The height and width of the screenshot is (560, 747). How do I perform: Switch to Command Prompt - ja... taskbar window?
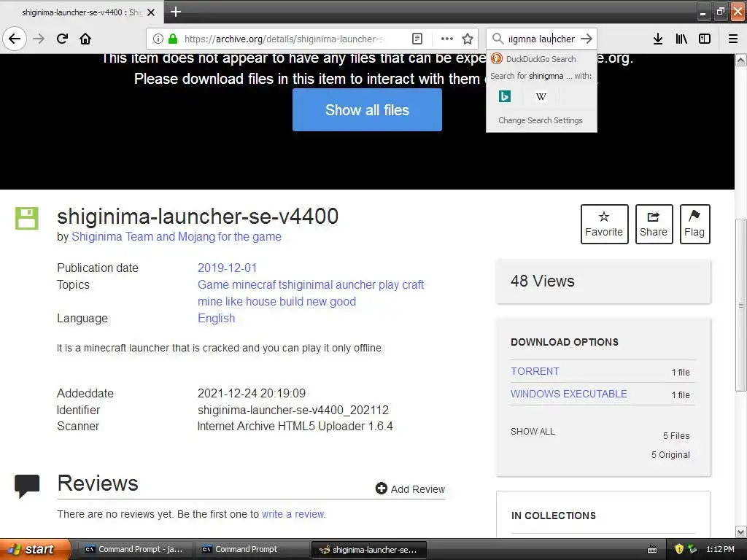coord(134,550)
